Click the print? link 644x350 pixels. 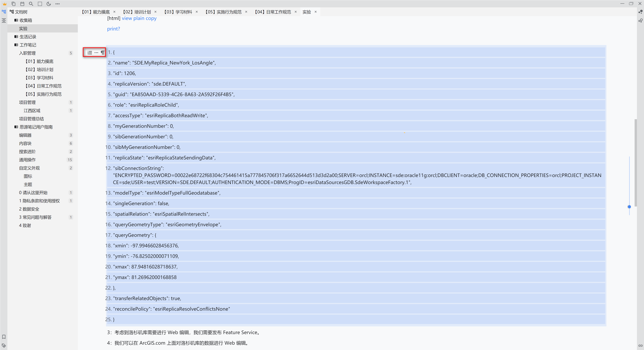114,29
